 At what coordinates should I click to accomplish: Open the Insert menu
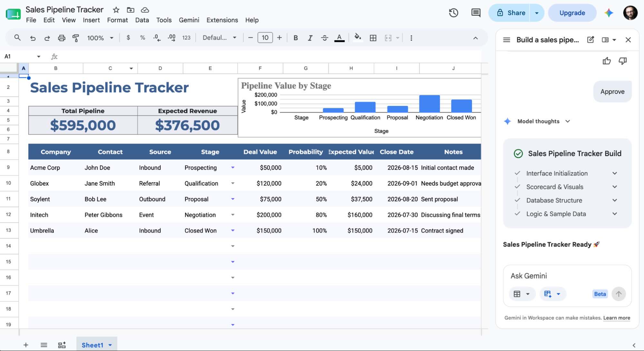click(x=91, y=20)
